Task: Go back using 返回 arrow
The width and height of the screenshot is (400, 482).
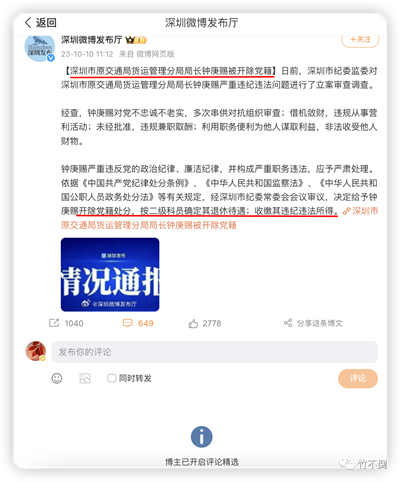Action: [x=40, y=23]
